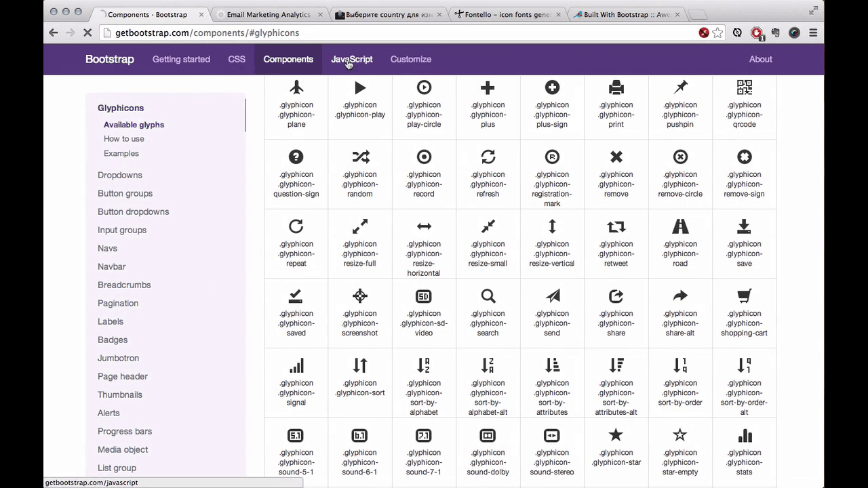Image resolution: width=868 pixels, height=488 pixels.
Task: Click the glyphicon-repeat icon
Action: (x=296, y=226)
